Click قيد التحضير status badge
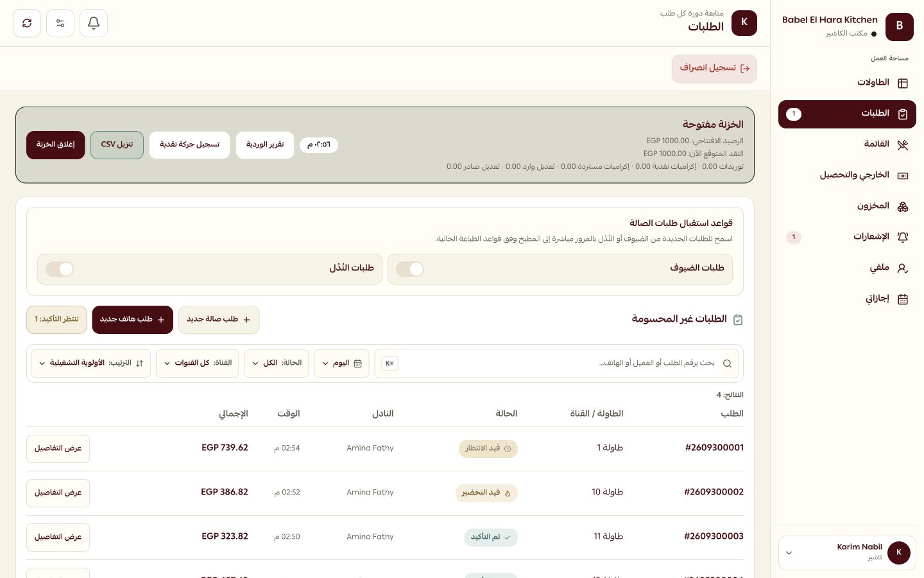The image size is (924, 578). [486, 493]
